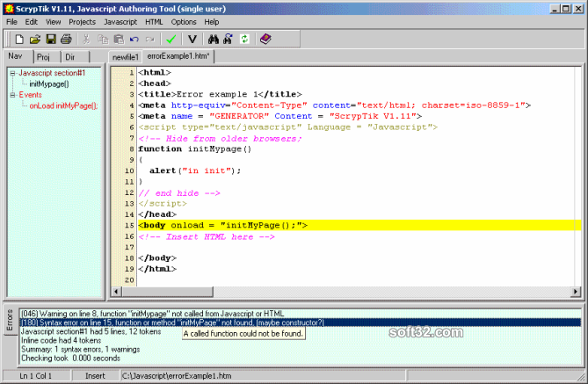Open the View menu
The width and height of the screenshot is (588, 384).
[x=53, y=22]
